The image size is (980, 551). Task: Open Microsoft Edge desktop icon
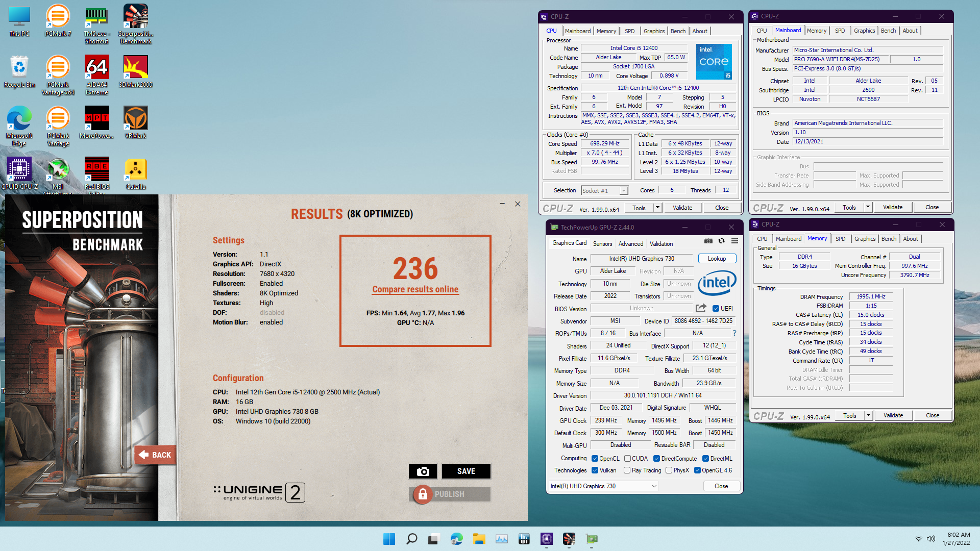click(x=19, y=127)
